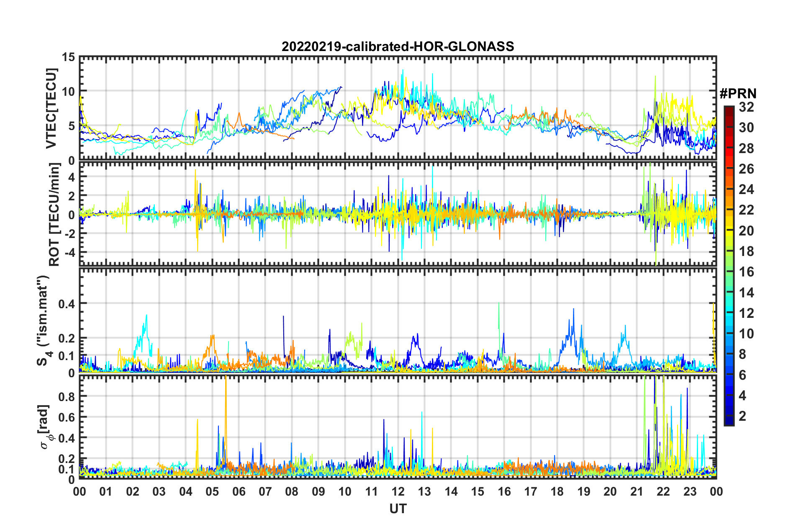Image resolution: width=796 pixels, height=532 pixels.
Task: Click the x-axis tick label 06
Action: [239, 491]
